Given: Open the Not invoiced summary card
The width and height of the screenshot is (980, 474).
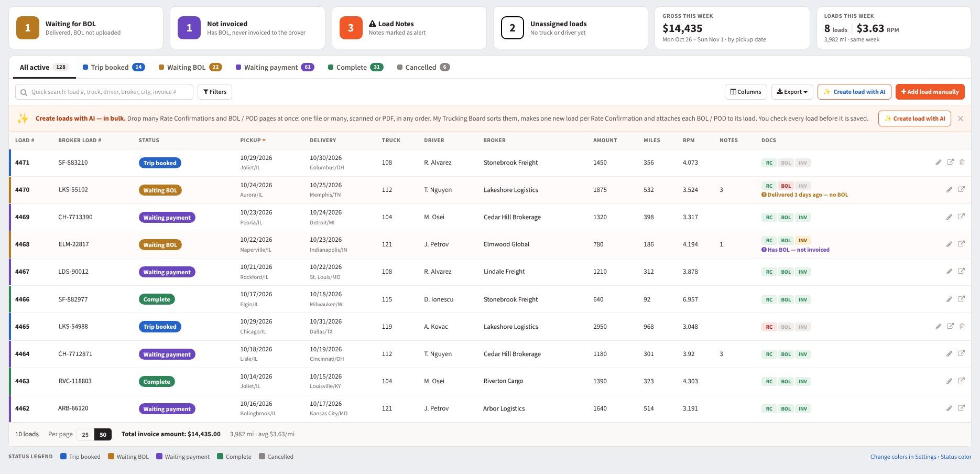Looking at the screenshot, I should [247, 28].
